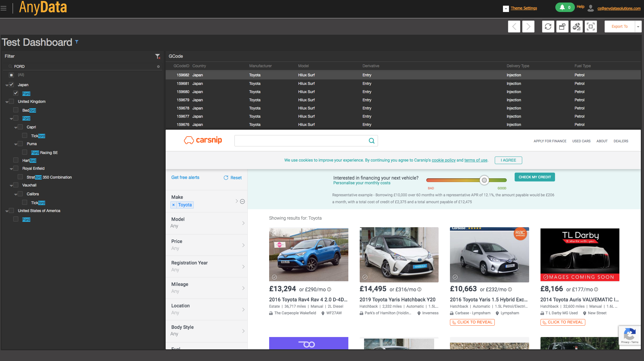644x361 pixels.
Task: Toggle full-screen mode icon
Action: click(591, 27)
